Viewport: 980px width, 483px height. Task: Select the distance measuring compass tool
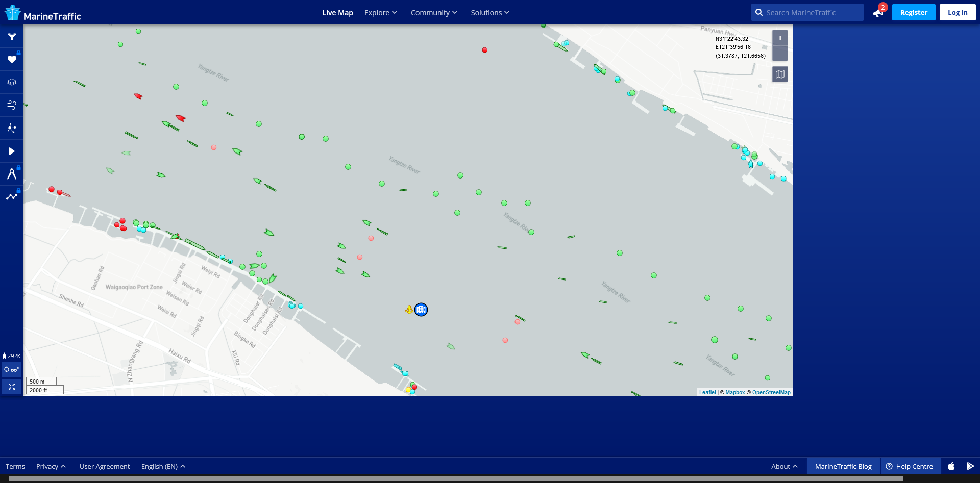point(12,174)
